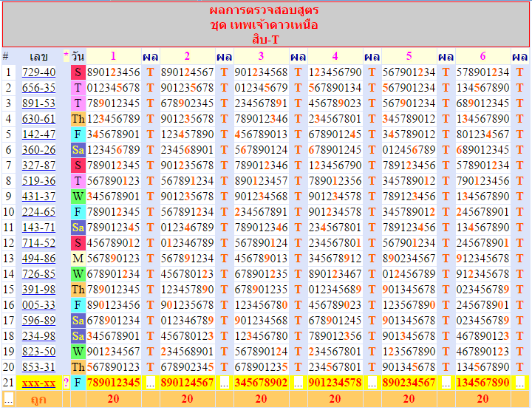Click the red S day cell for 729-40

click(x=78, y=72)
